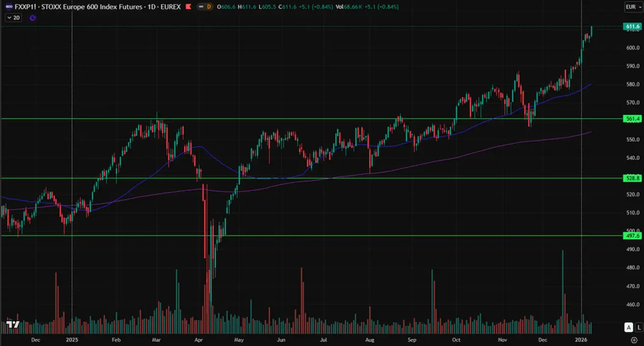Click the red flag icon beside EUREX
The image size is (644, 346).
(188, 7)
